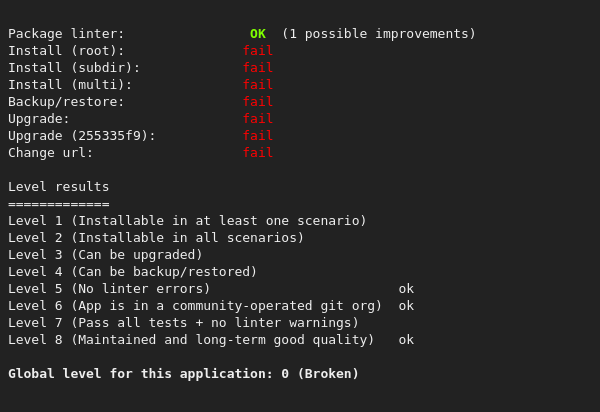The width and height of the screenshot is (600, 412).
Task: Click the '1 possible improvements' text
Action: pos(379,34)
